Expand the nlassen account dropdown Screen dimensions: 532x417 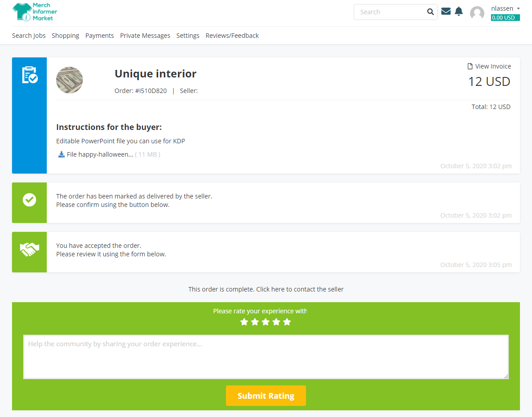(505, 8)
